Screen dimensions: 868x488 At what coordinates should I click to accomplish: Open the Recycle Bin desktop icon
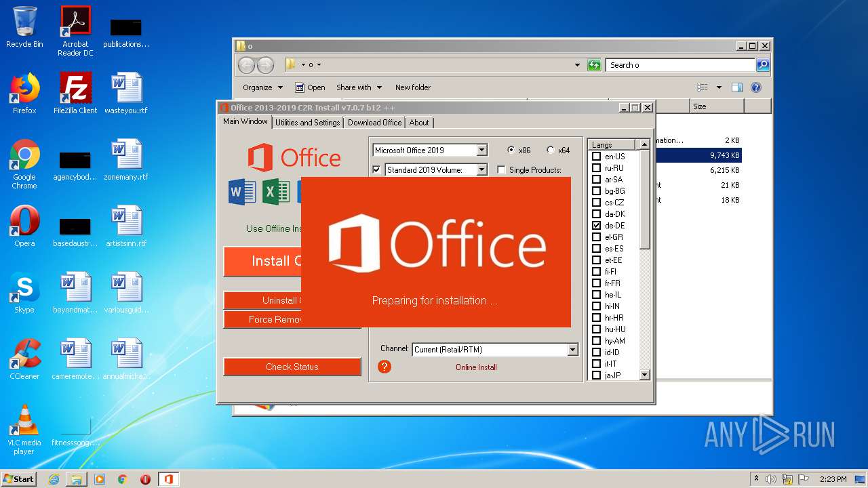24,28
